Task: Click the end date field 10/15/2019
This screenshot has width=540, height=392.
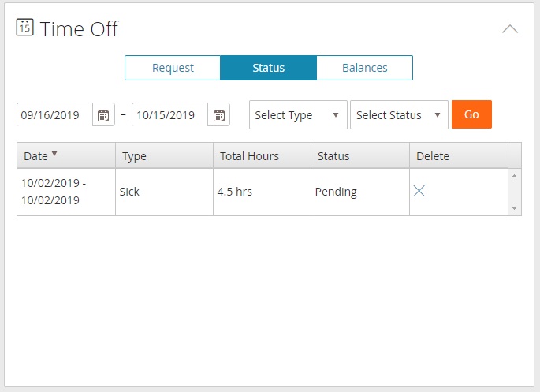Action: click(x=169, y=115)
